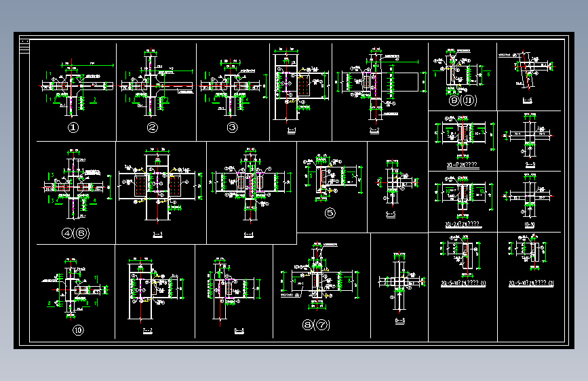Click the 2—2 section caption
This screenshot has height=381, width=588.
tap(374, 130)
